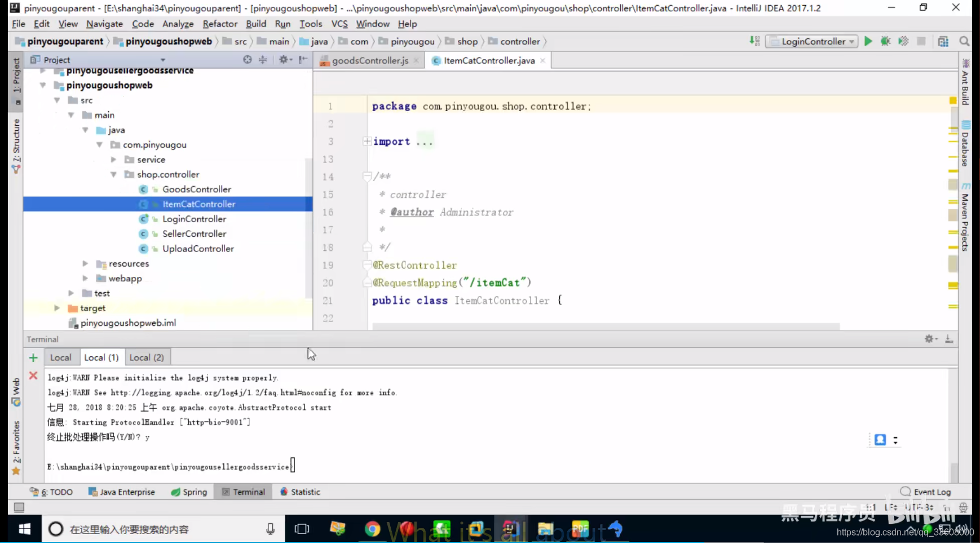
Task: Select UploadController in the project tree
Action: (x=198, y=249)
